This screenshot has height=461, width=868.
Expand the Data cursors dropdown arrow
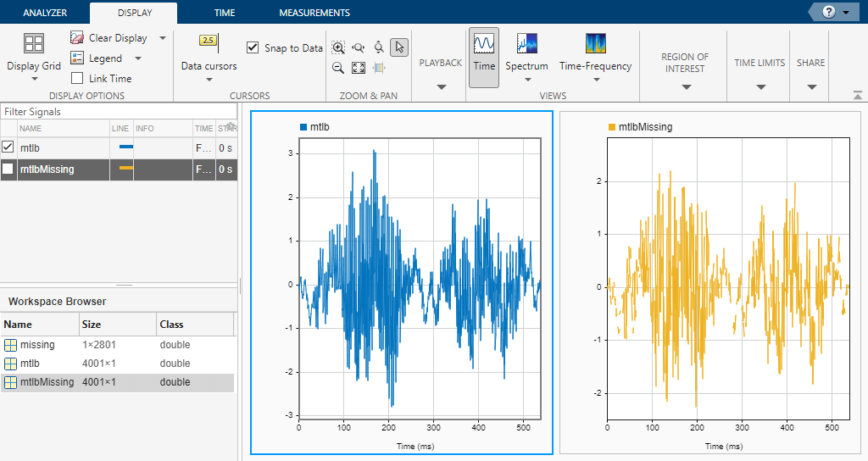(x=209, y=80)
